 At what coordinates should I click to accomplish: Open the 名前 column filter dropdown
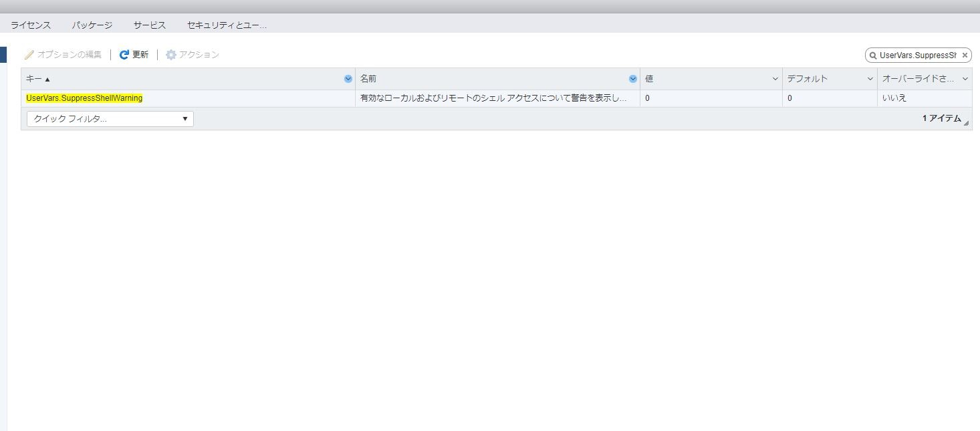(x=633, y=79)
